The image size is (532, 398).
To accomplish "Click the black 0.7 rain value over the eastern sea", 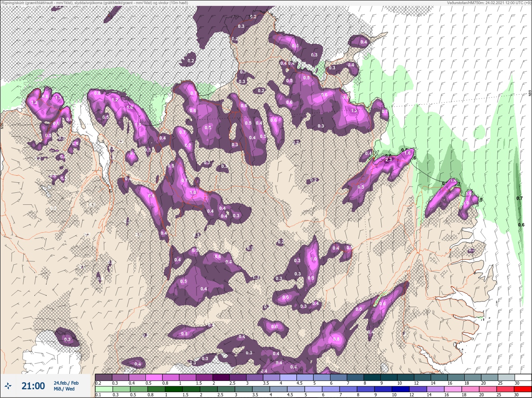I will coord(520,198).
